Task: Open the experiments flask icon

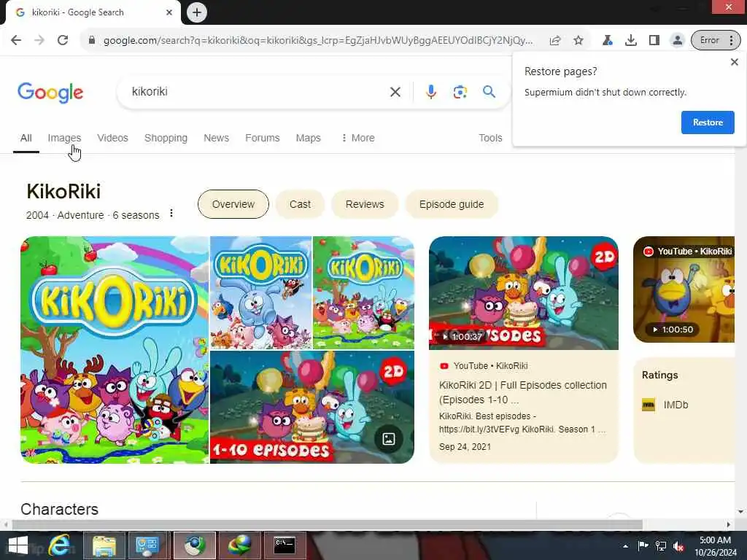Action: [608, 41]
